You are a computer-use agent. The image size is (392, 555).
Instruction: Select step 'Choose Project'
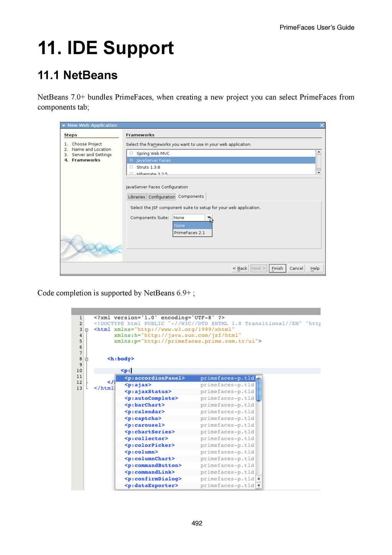(87, 144)
